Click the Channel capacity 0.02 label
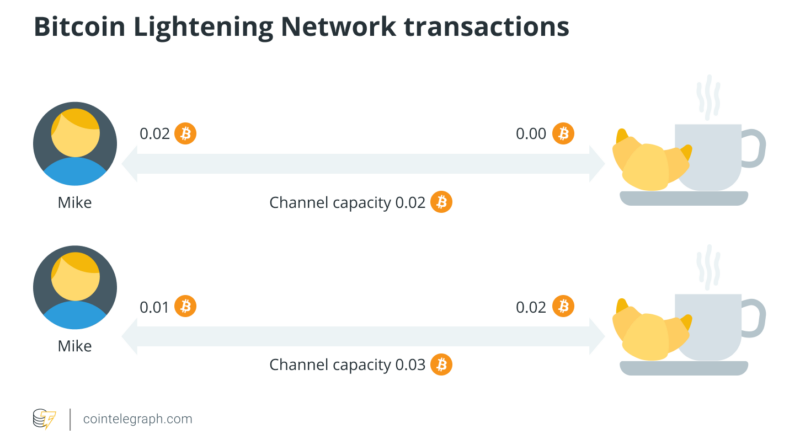The height and width of the screenshot is (445, 800). (x=347, y=203)
